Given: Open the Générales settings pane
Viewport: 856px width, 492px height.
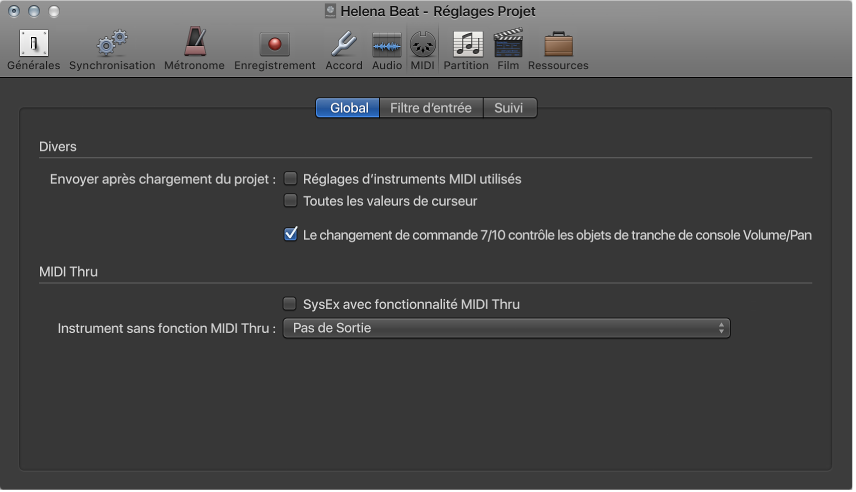Looking at the screenshot, I should coord(34,50).
